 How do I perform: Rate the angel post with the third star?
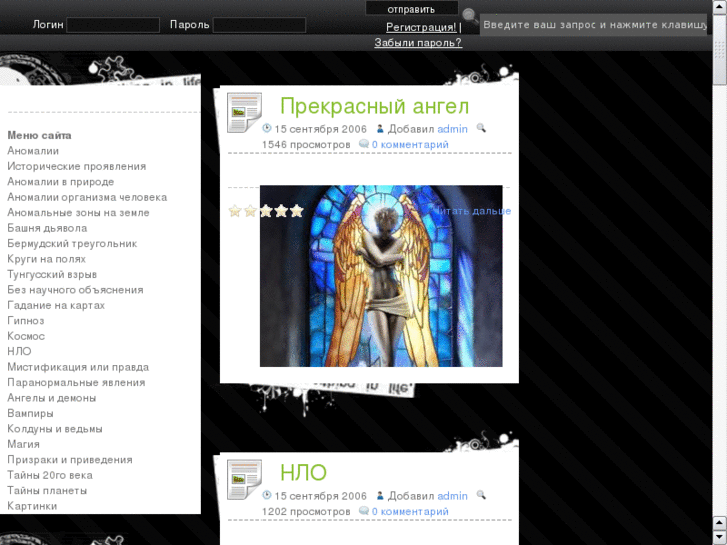click(266, 211)
